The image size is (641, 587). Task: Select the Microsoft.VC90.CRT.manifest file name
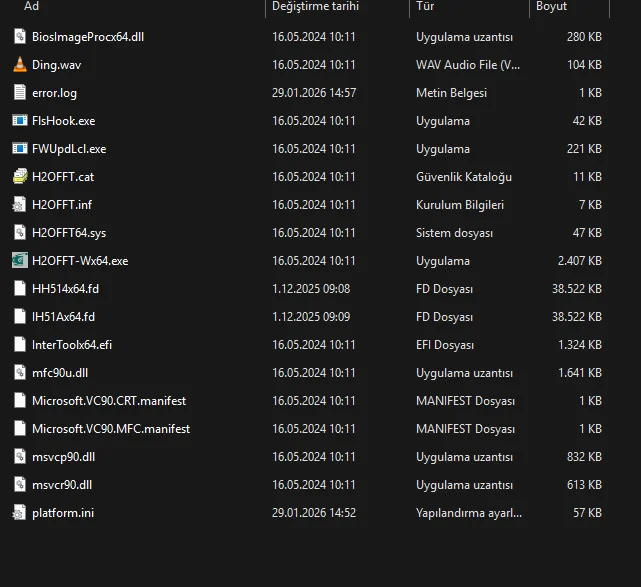pyautogui.click(x=109, y=401)
